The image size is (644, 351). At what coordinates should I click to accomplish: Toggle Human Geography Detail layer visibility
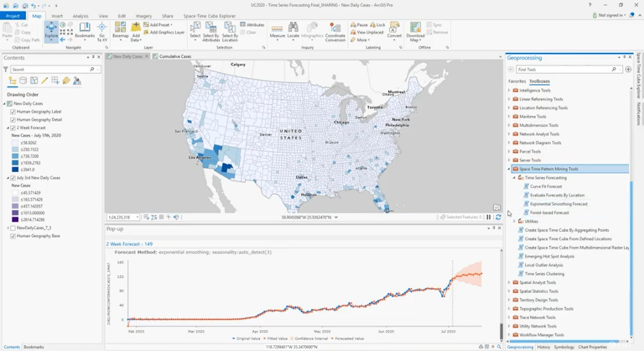tap(13, 120)
